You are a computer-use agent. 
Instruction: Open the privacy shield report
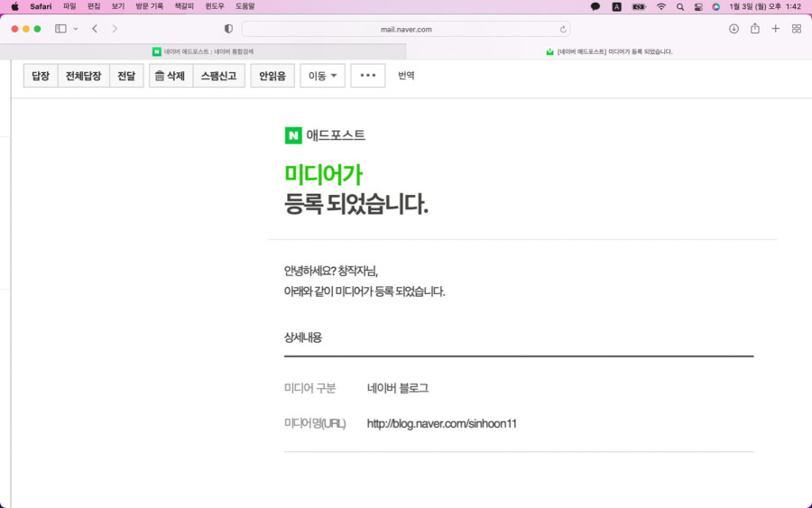pos(228,29)
